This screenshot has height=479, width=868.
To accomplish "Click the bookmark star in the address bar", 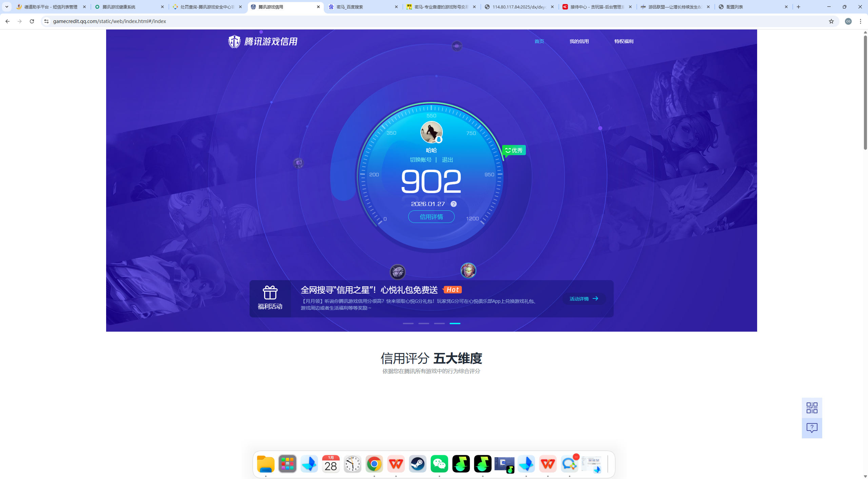I will point(831,21).
